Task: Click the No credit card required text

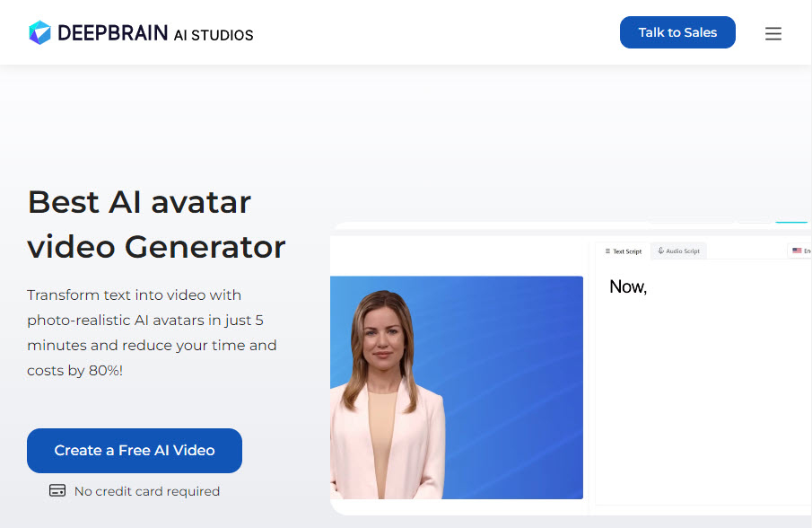Action: tap(147, 490)
